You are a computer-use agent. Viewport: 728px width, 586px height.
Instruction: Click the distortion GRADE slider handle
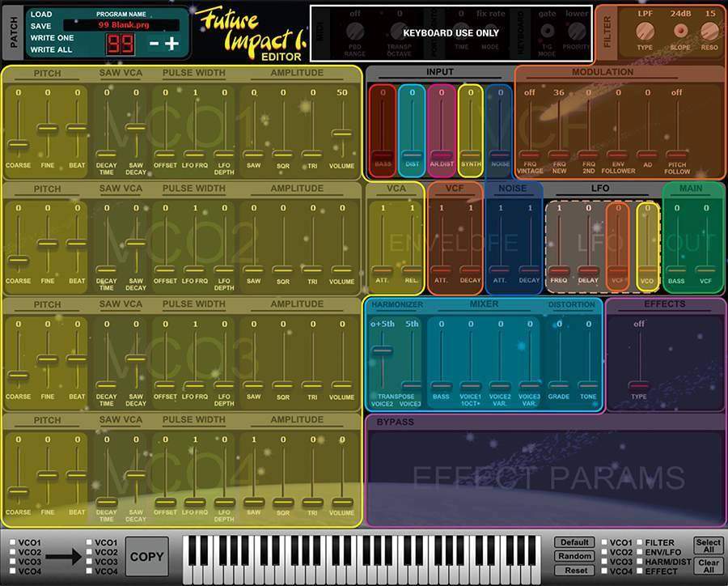tap(559, 385)
